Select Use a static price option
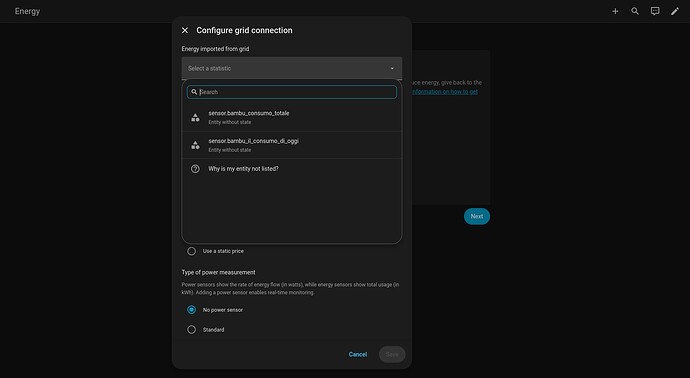The image size is (690, 378). (x=191, y=251)
